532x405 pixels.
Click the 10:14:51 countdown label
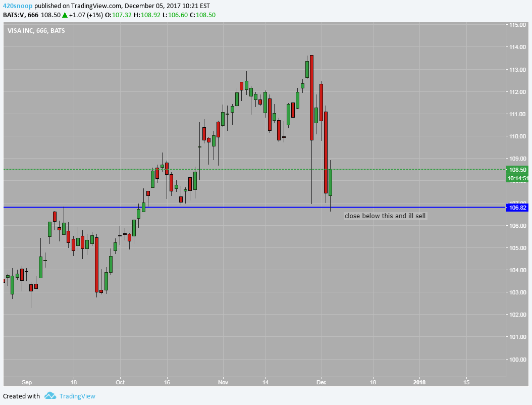[x=517, y=178]
